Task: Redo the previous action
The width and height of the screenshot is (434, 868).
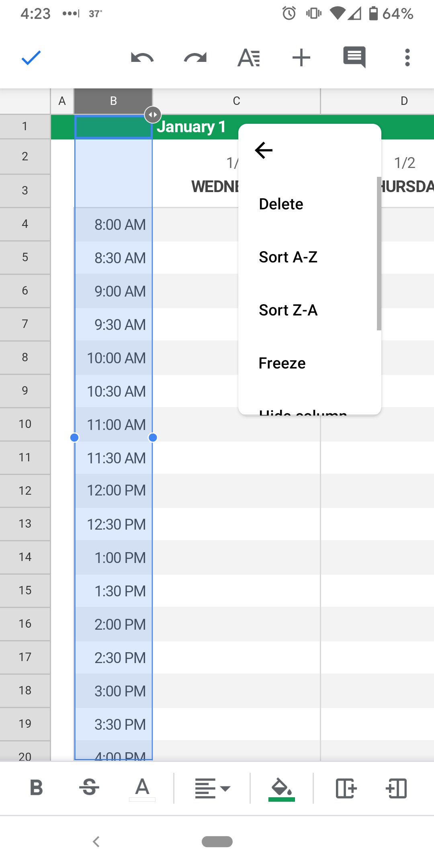Action: click(195, 58)
